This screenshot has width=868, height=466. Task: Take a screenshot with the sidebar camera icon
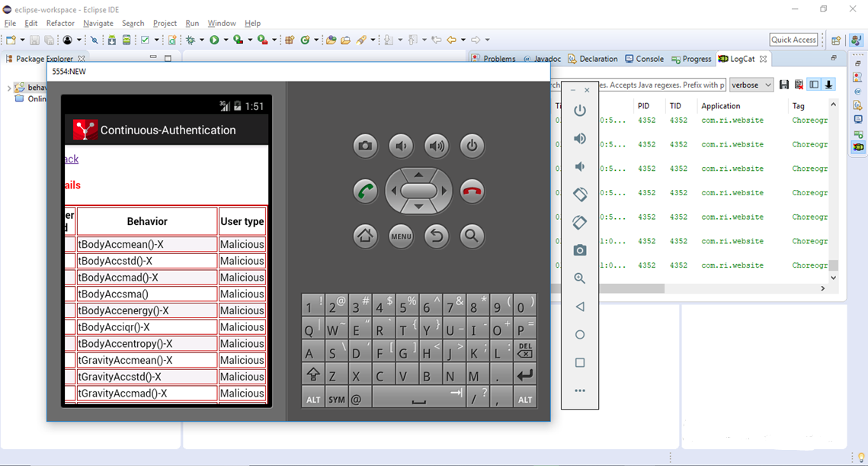[x=580, y=250]
